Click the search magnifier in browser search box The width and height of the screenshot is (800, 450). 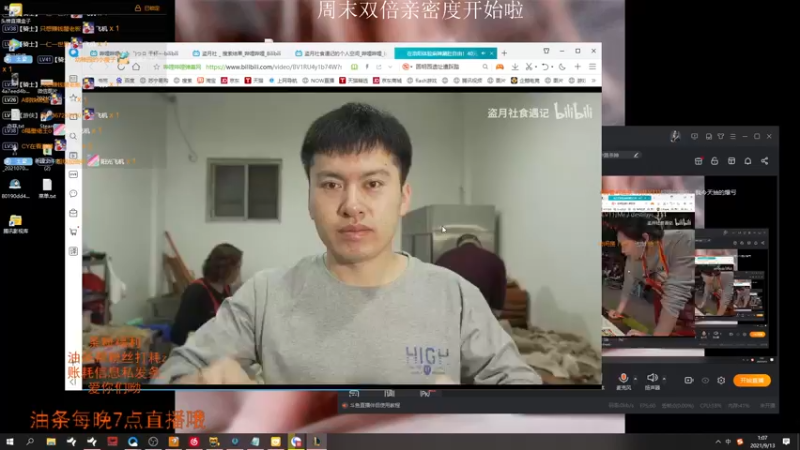485,67
